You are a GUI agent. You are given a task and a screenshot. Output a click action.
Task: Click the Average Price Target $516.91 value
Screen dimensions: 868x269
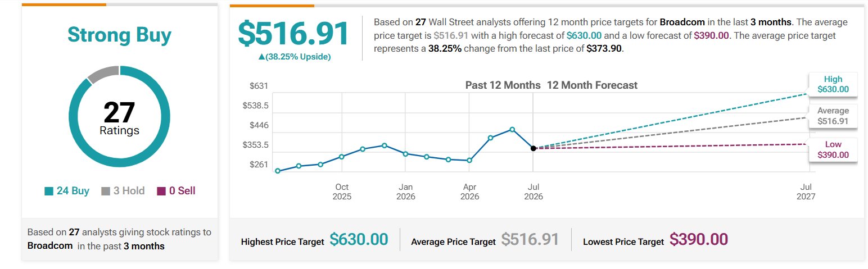tap(530, 240)
